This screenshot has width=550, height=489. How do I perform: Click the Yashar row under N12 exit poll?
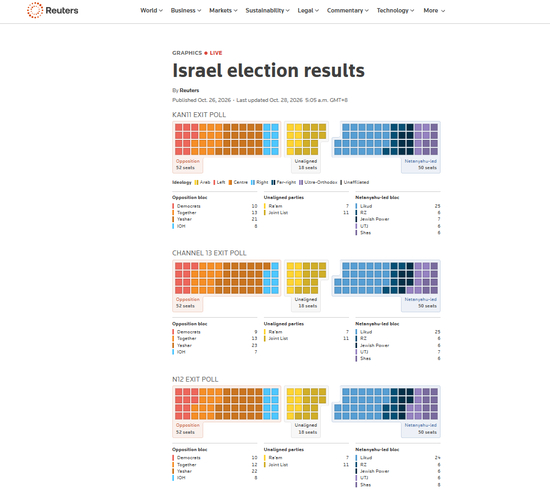click(214, 471)
